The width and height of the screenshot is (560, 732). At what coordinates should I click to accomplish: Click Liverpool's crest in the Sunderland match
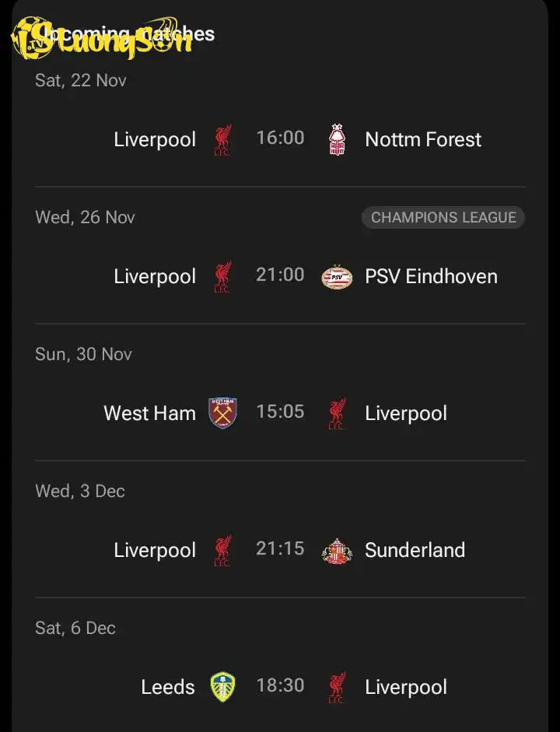[x=223, y=551]
